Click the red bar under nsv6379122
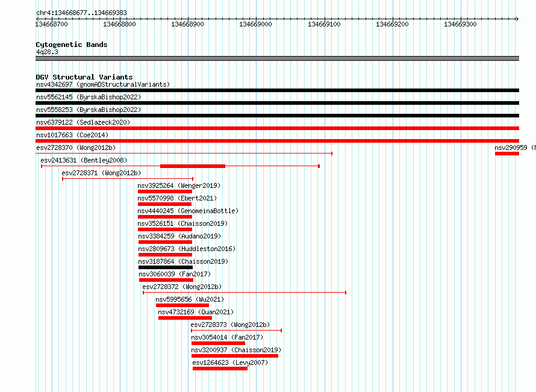Viewport: 536px width, 392px height. click(x=277, y=128)
